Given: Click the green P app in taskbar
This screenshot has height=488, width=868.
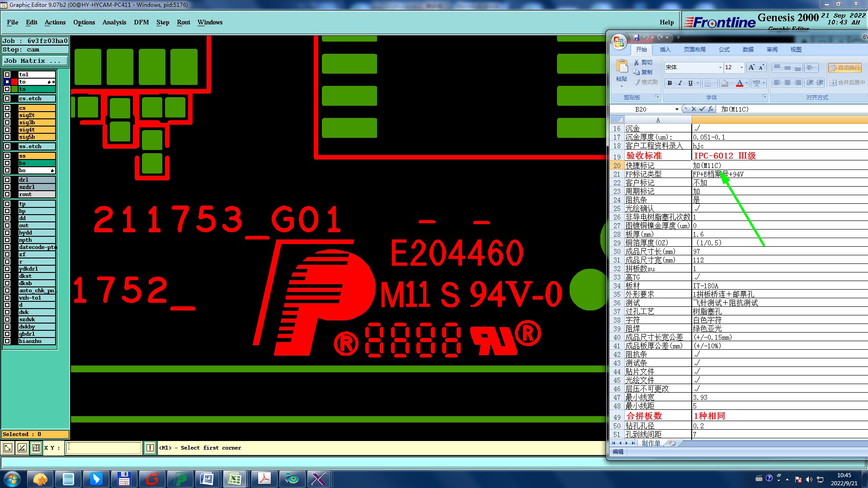Looking at the screenshot, I should pyautogui.click(x=180, y=479).
